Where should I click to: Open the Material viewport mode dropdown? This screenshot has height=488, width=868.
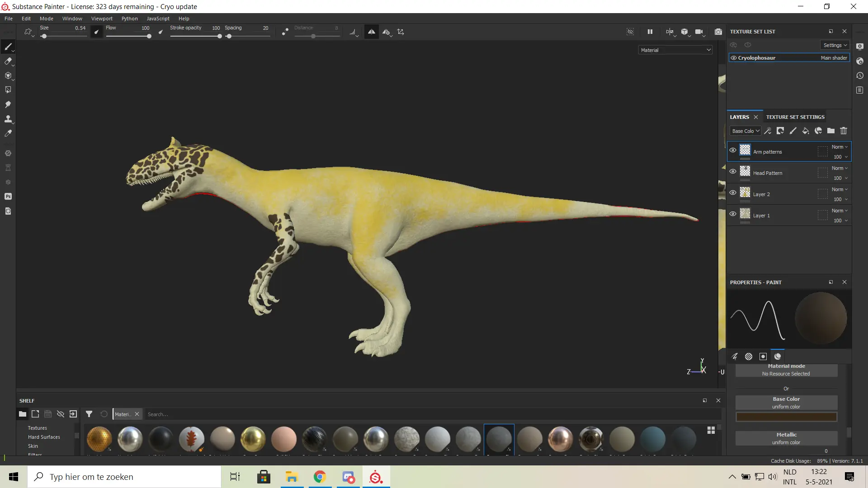675,50
